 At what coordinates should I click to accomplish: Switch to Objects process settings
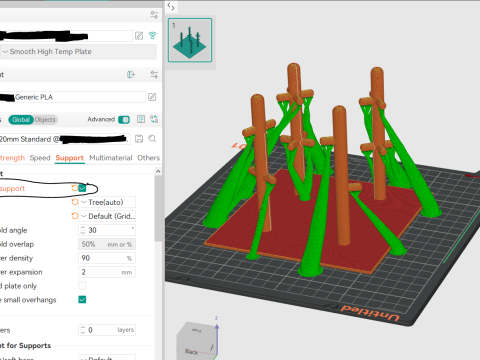(x=45, y=120)
